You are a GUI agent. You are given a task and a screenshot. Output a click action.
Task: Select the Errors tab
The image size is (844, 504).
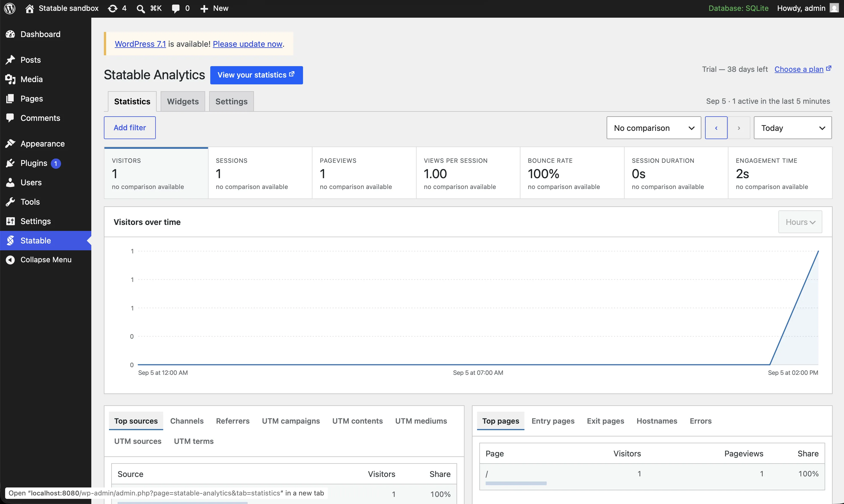click(700, 421)
